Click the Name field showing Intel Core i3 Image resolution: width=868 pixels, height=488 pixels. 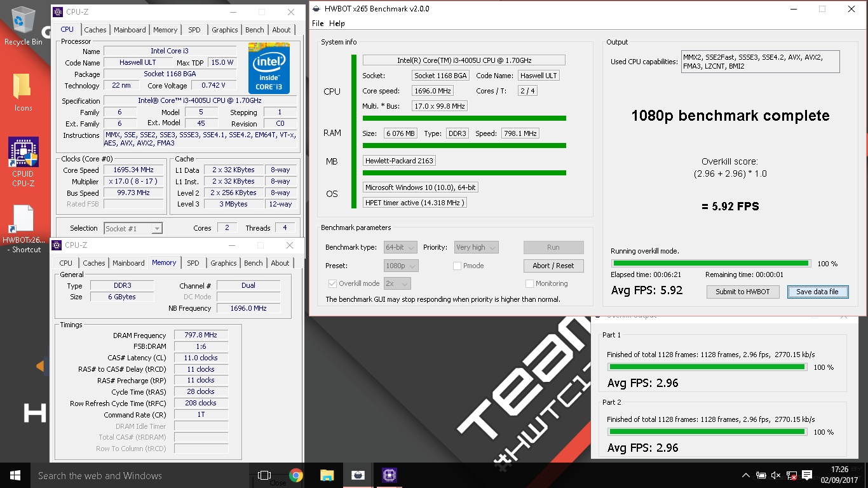tap(169, 51)
